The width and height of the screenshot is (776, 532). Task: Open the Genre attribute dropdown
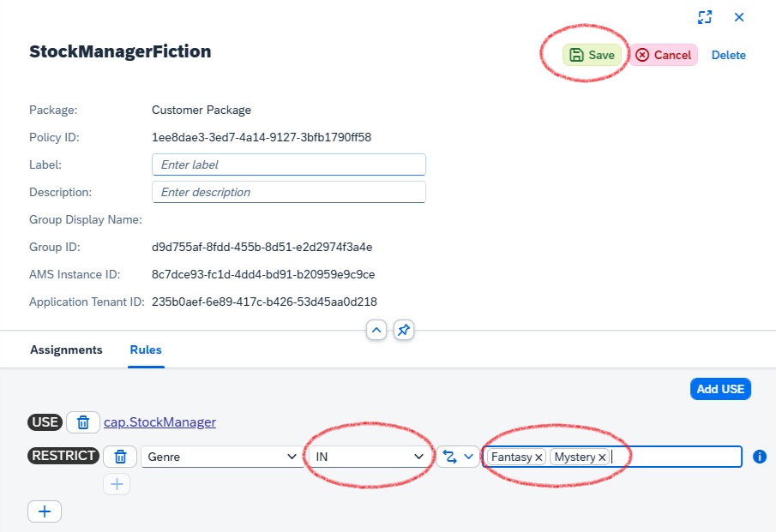[x=222, y=456]
